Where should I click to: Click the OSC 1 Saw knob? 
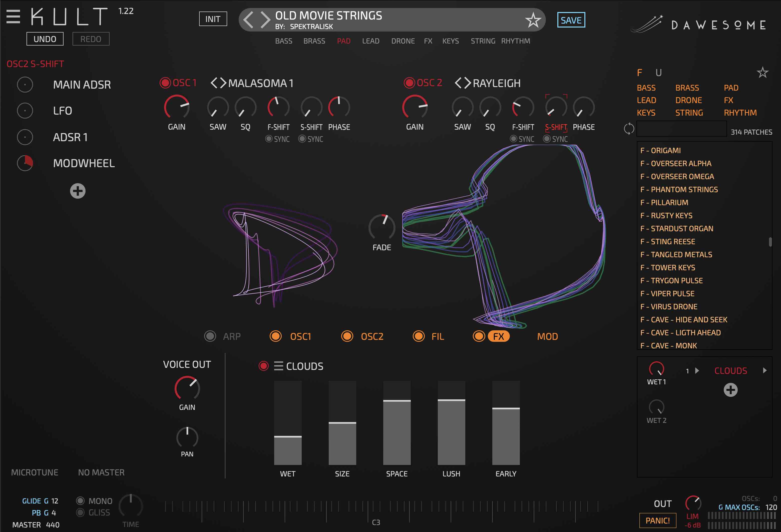click(218, 107)
